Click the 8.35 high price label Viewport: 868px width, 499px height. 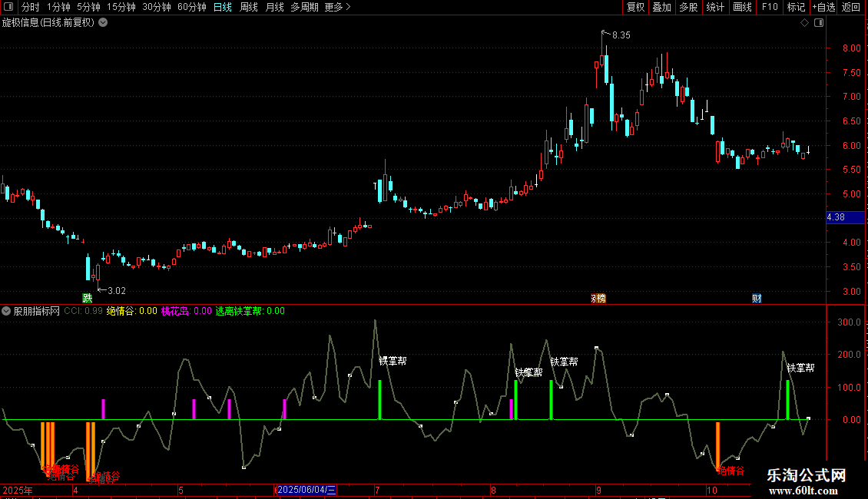[621, 35]
